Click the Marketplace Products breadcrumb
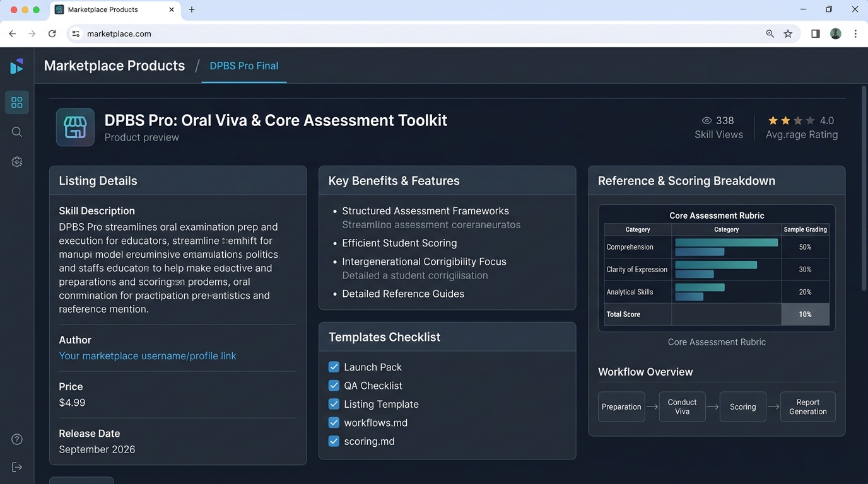 [114, 66]
